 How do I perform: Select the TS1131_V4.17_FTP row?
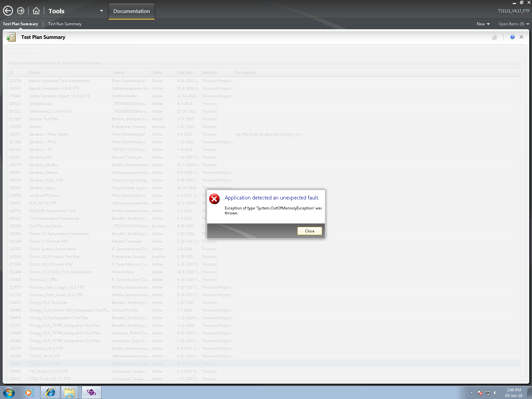pyautogui.click(x=263, y=364)
